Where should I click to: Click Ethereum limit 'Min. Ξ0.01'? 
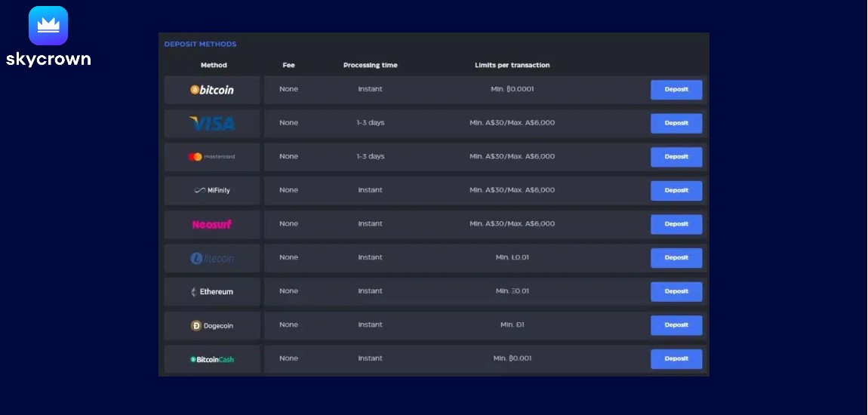512,291
